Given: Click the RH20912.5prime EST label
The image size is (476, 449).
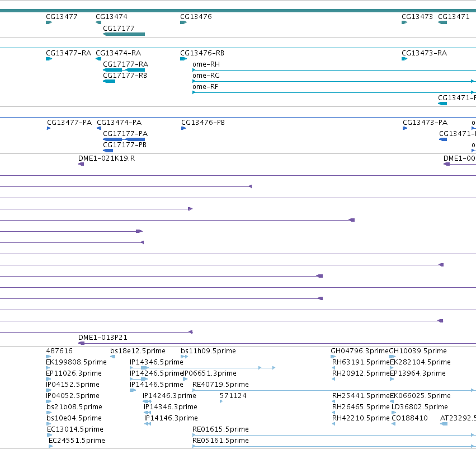Looking at the screenshot, I should (x=361, y=373).
